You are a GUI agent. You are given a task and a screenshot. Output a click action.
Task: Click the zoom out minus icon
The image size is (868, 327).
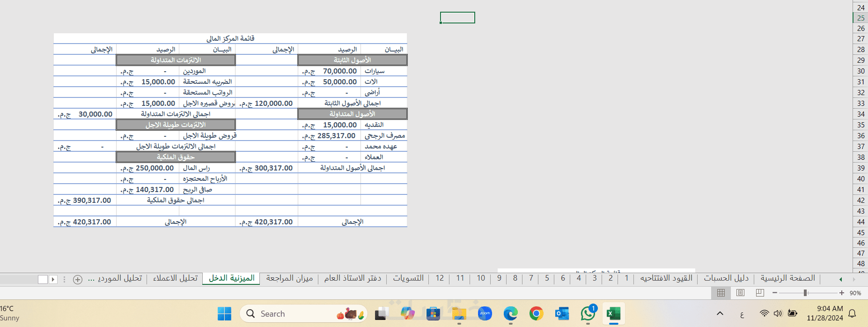tap(775, 293)
